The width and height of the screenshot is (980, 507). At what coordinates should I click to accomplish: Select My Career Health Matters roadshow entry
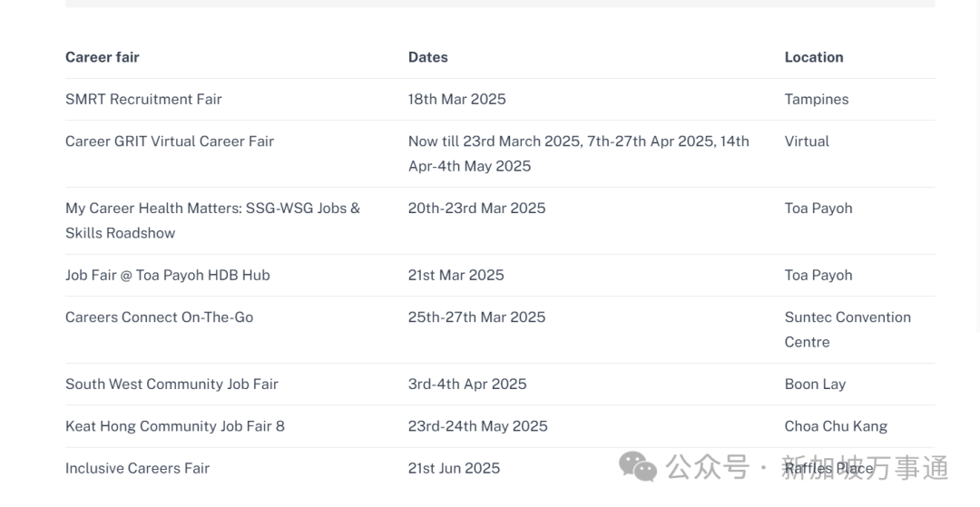212,220
